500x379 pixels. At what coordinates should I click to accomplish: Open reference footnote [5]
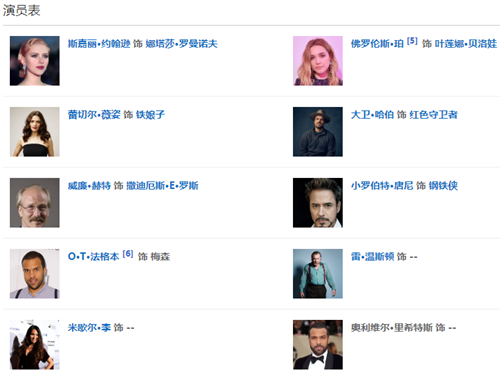[412, 41]
